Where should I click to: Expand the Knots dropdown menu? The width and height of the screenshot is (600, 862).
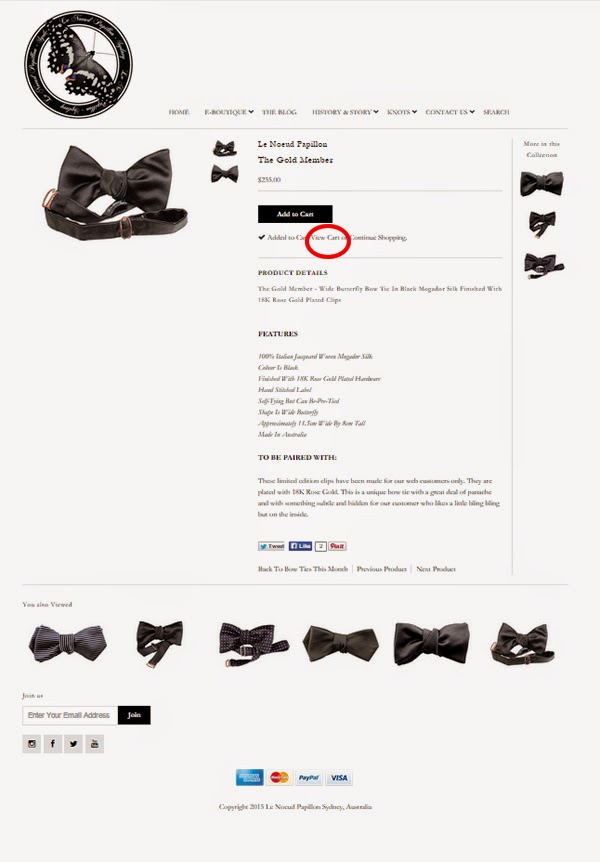401,112
